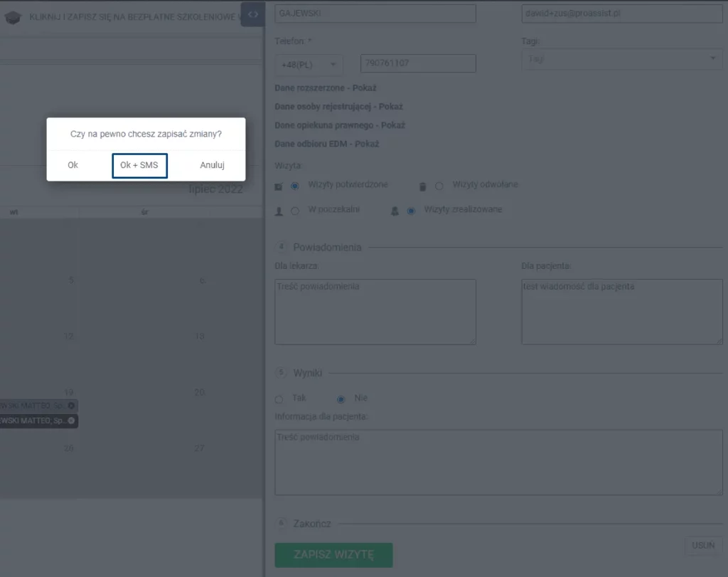
Task: Select the Wizyty potwierdzone radio button
Action: 295,186
